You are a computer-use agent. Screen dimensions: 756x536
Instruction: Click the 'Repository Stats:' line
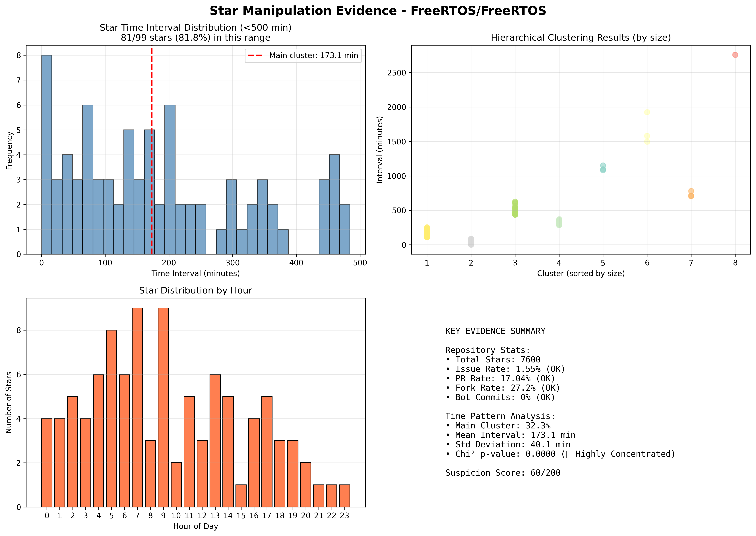pyautogui.click(x=488, y=350)
